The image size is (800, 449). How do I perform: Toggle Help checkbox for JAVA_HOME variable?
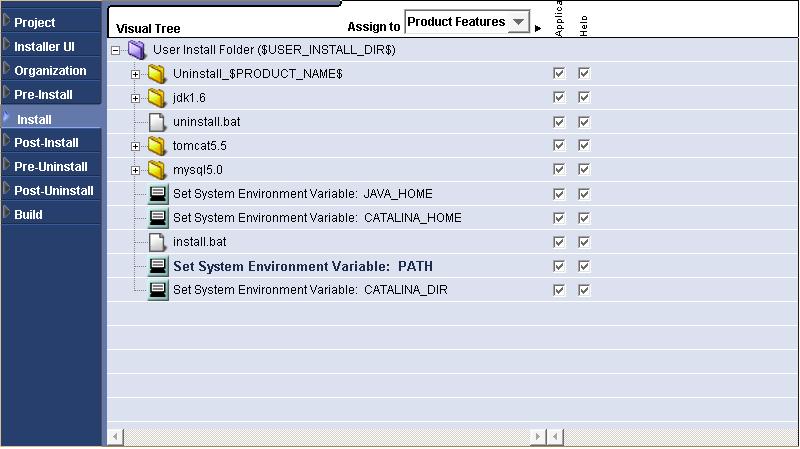click(584, 194)
